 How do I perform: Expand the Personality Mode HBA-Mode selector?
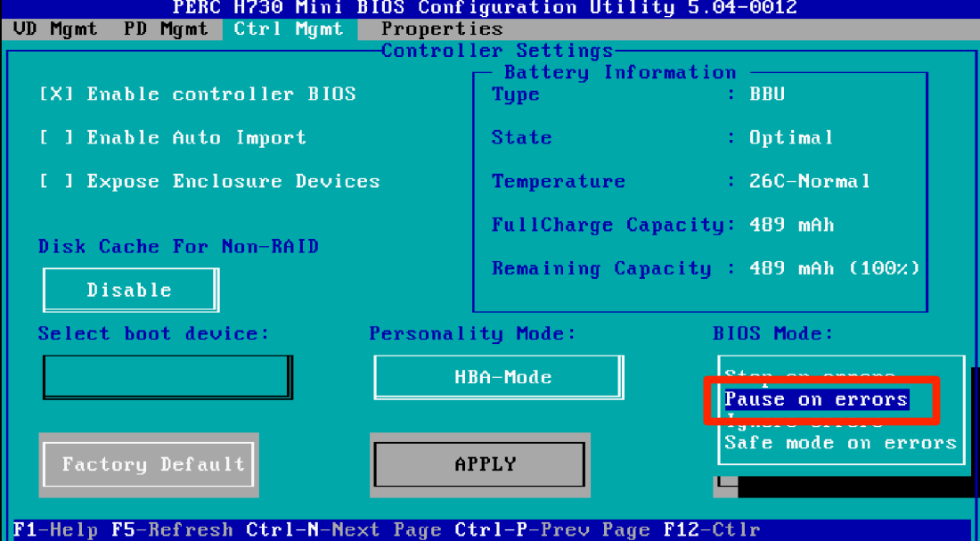[498, 377]
